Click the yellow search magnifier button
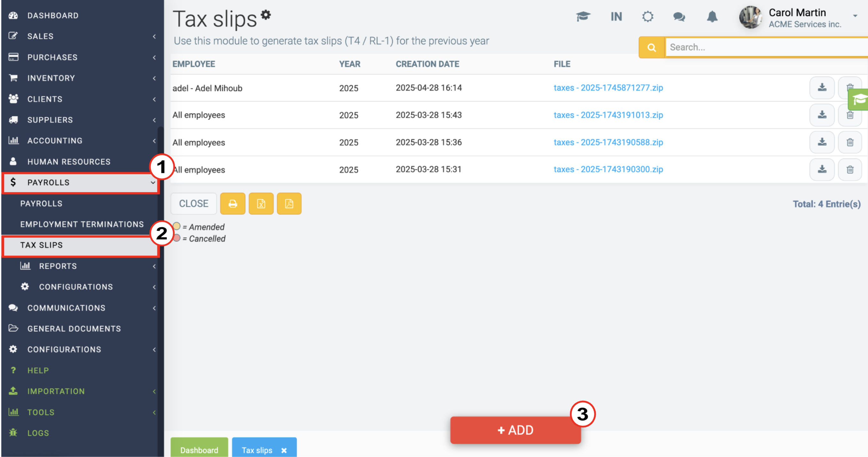The height and width of the screenshot is (457, 868). (652, 48)
